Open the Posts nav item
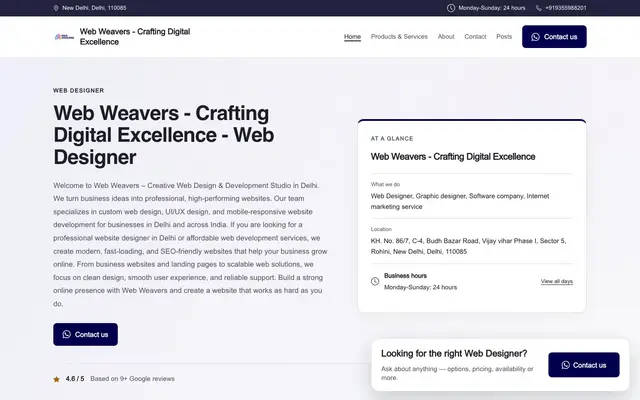Screen dimensions: 640x400 (x=504, y=37)
